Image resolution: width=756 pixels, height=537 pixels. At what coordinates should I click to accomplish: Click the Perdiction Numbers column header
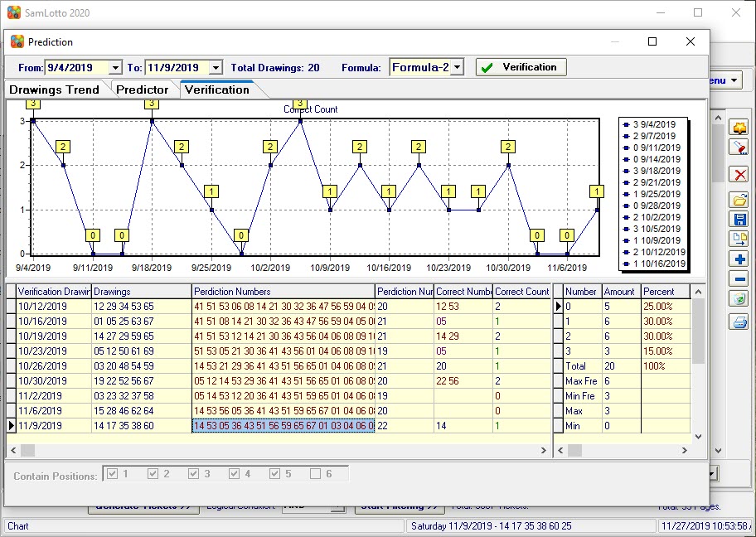pos(283,292)
